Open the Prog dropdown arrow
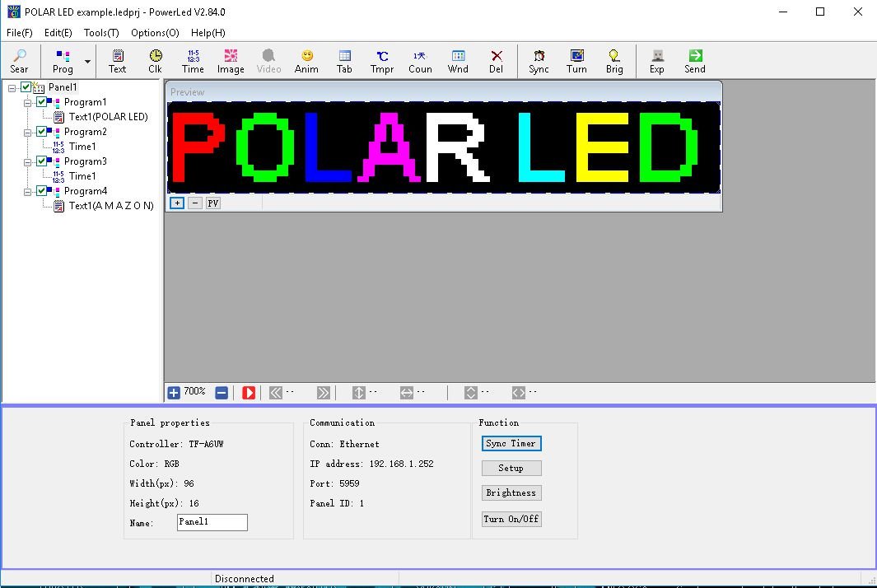The image size is (877, 588). tap(87, 59)
